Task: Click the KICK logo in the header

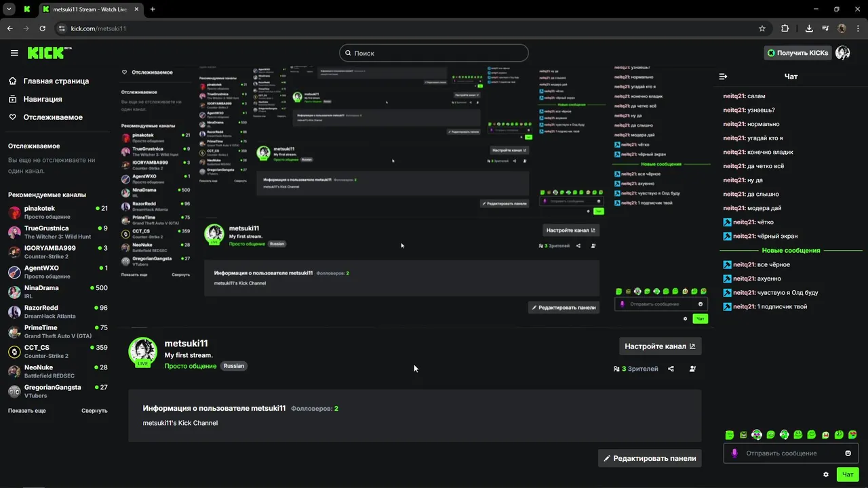Action: click(50, 53)
